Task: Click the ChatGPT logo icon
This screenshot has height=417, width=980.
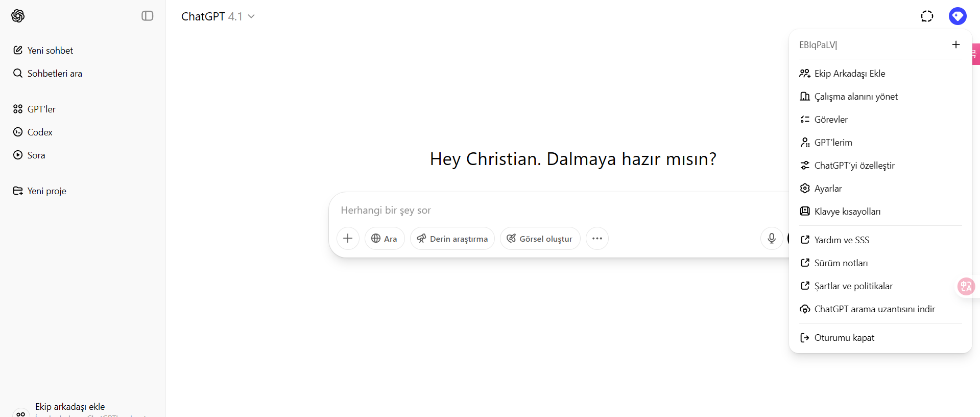Action: tap(18, 16)
